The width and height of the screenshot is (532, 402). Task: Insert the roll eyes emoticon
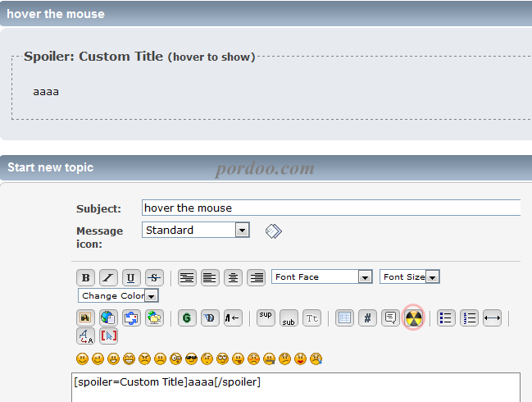pos(223,359)
